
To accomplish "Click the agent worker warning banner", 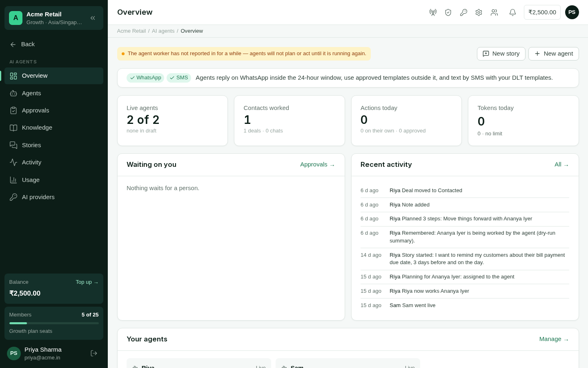I will tap(244, 54).
